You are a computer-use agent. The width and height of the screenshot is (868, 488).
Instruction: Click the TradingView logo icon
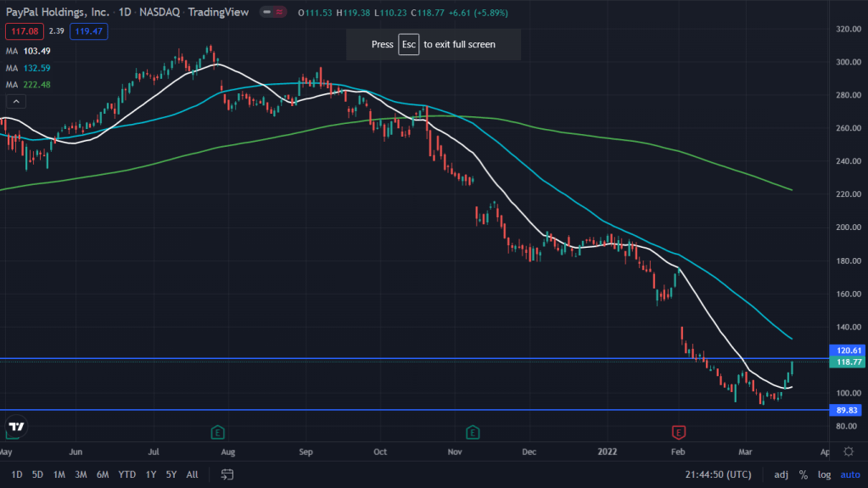pyautogui.click(x=15, y=426)
